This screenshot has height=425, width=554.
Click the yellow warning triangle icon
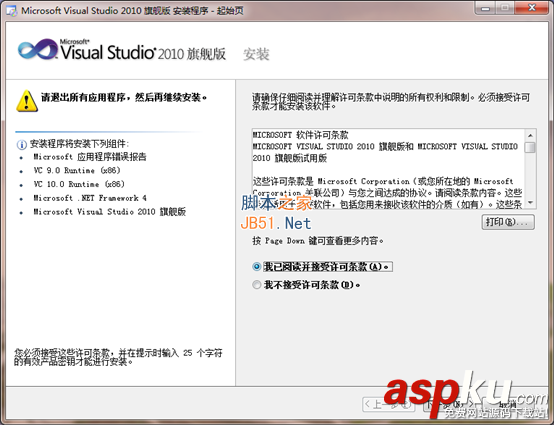[27, 101]
